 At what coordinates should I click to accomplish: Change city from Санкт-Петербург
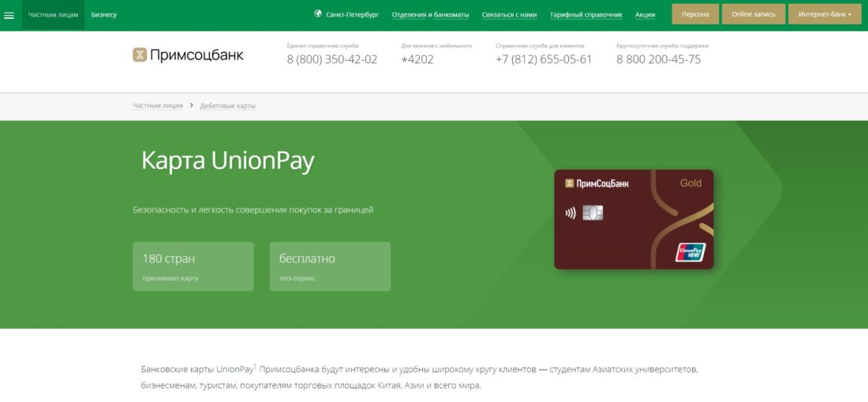[x=353, y=15]
